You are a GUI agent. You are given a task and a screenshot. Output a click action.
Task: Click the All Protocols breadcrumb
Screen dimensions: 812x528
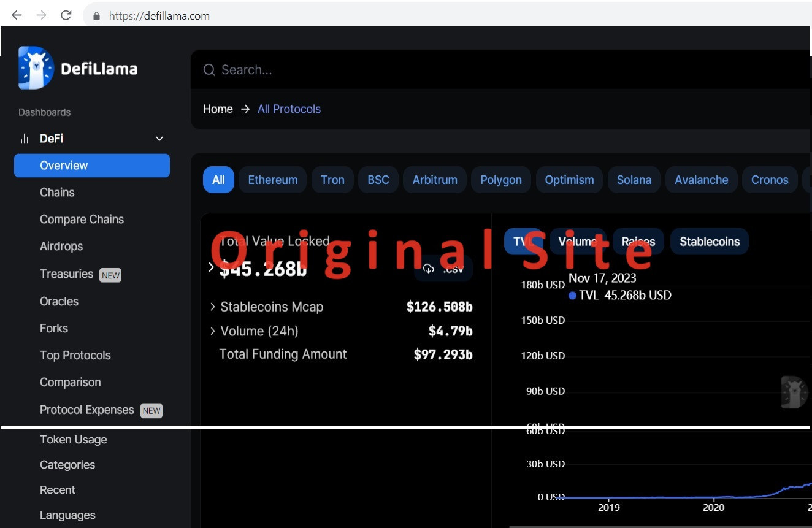[289, 109]
